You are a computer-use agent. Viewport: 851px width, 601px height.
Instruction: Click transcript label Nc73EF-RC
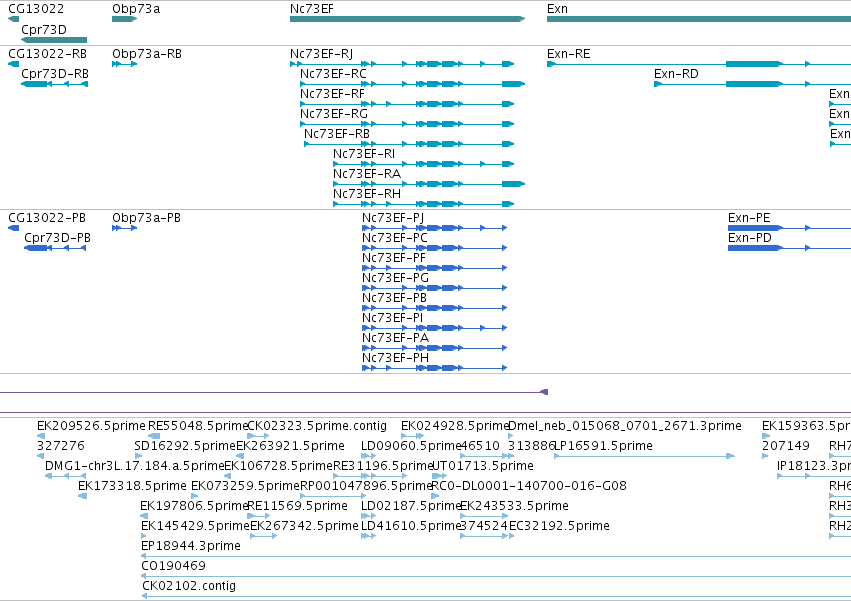click(333, 74)
